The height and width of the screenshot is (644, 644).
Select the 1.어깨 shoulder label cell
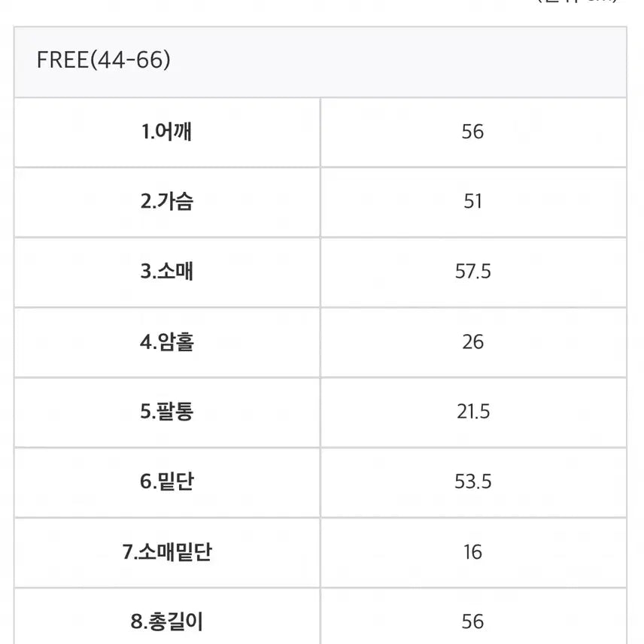[x=167, y=132]
